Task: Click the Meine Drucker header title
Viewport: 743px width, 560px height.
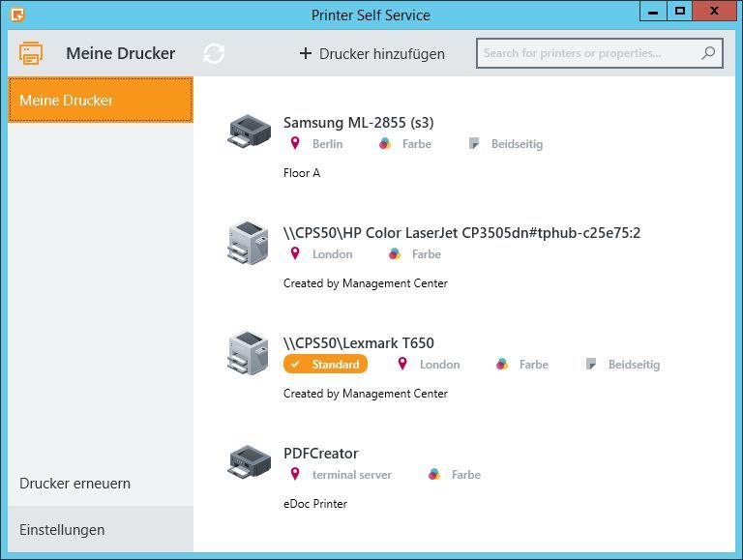Action: coord(120,53)
